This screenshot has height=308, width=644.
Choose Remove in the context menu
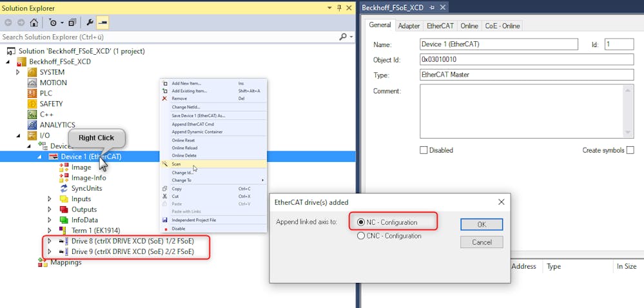(x=213, y=99)
